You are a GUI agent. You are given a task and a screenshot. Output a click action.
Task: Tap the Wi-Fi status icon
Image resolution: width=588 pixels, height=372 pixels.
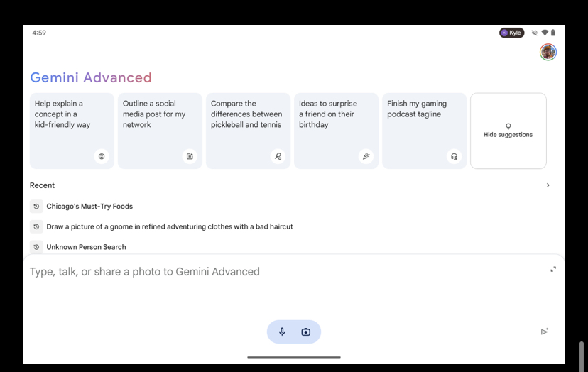click(x=545, y=33)
